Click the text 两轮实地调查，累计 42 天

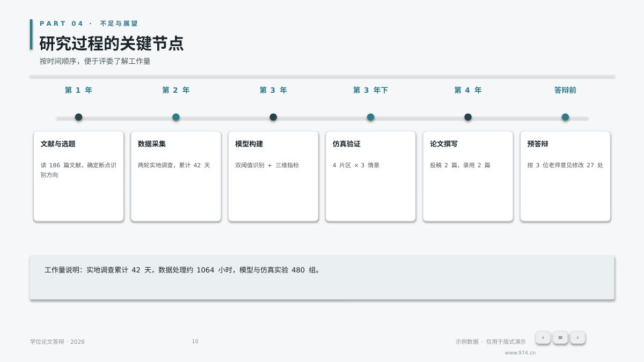pos(174,165)
